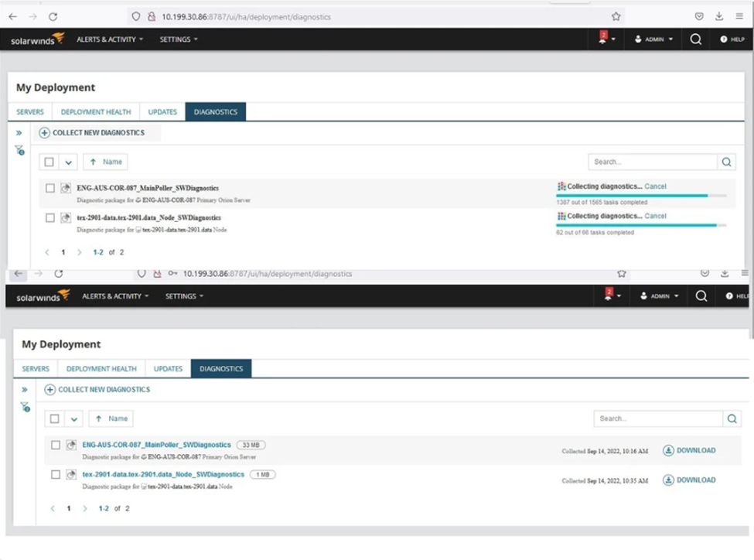Open global search via the magnifier icon
This screenshot has height=560, width=754.
(694, 39)
